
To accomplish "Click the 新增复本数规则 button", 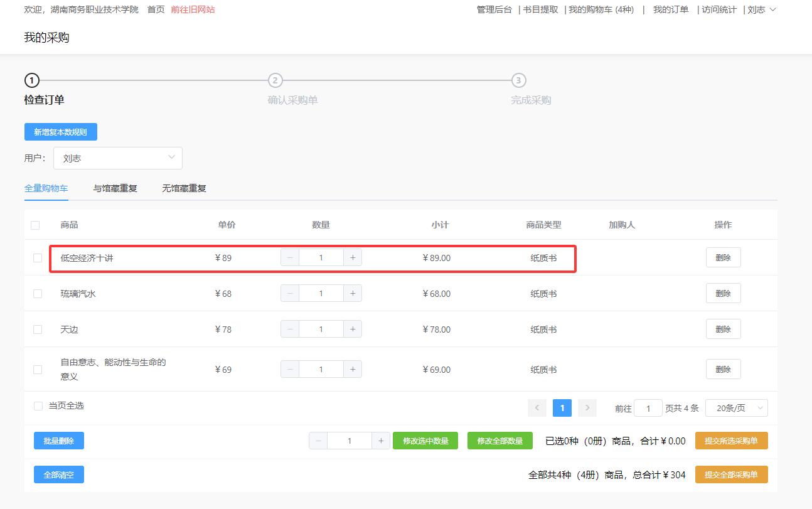I will tap(60, 131).
